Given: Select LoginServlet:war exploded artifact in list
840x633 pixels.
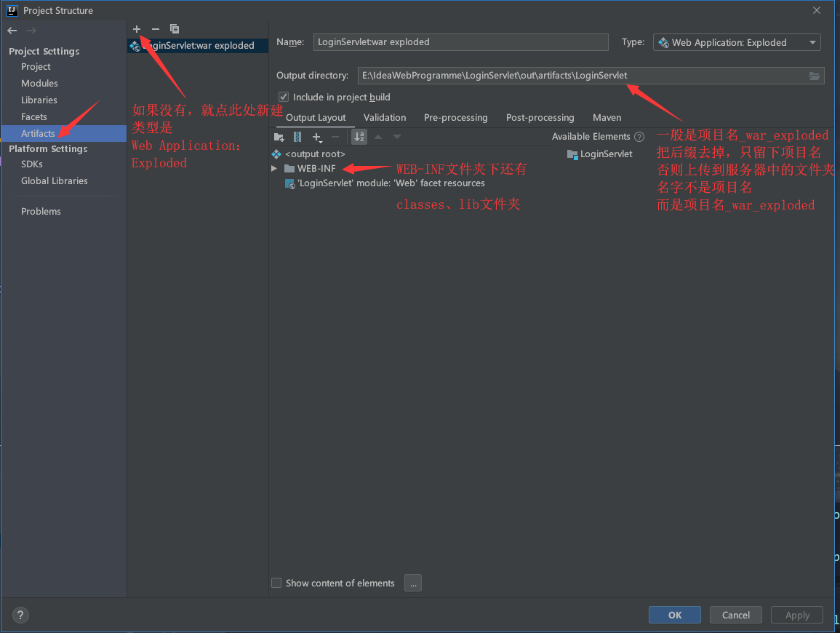Looking at the screenshot, I should click(198, 46).
